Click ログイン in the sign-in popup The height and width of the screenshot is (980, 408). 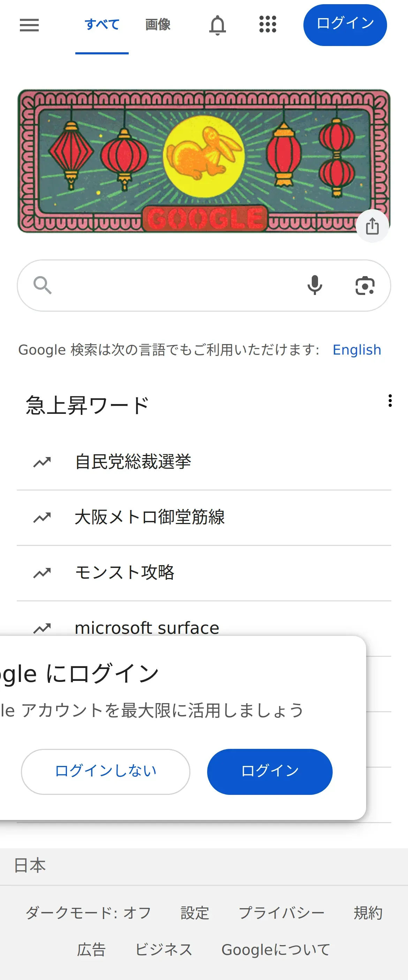click(270, 772)
